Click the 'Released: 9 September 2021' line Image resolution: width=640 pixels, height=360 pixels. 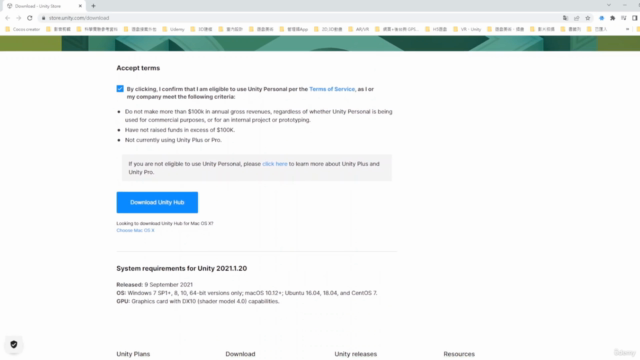(x=154, y=284)
